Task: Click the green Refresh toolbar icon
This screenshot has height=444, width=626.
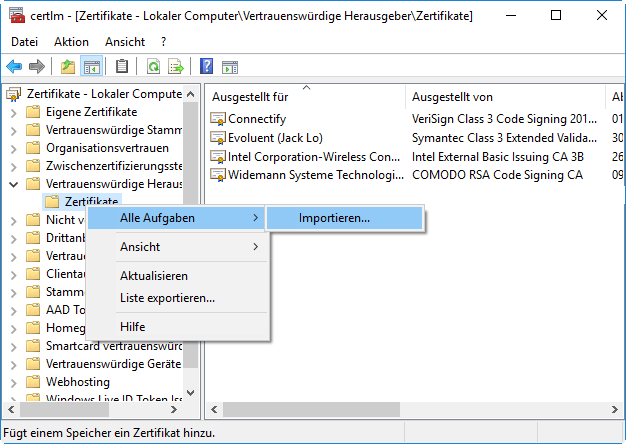Action: (153, 67)
